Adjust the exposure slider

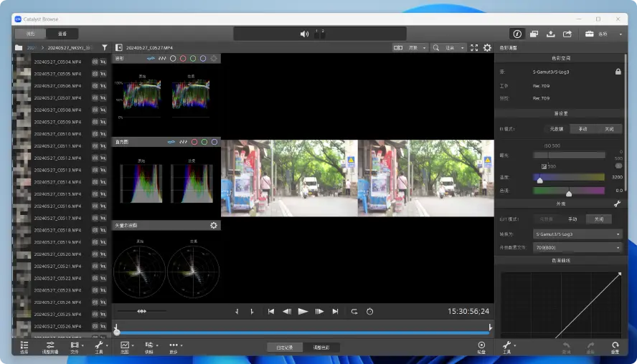click(x=568, y=155)
